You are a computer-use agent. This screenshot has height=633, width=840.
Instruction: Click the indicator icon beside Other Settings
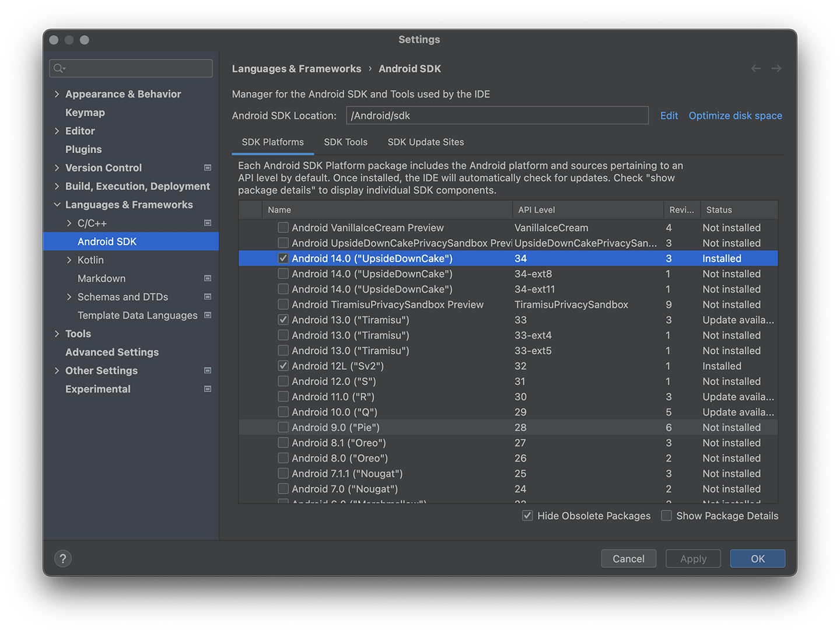[x=208, y=370]
